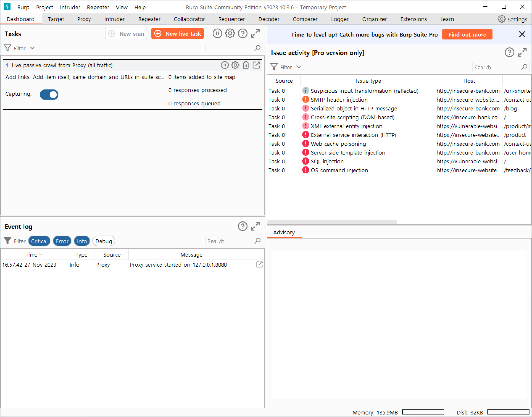
Task: Dismiss the Burp Suite Pro promotion banner
Action: [522, 34]
